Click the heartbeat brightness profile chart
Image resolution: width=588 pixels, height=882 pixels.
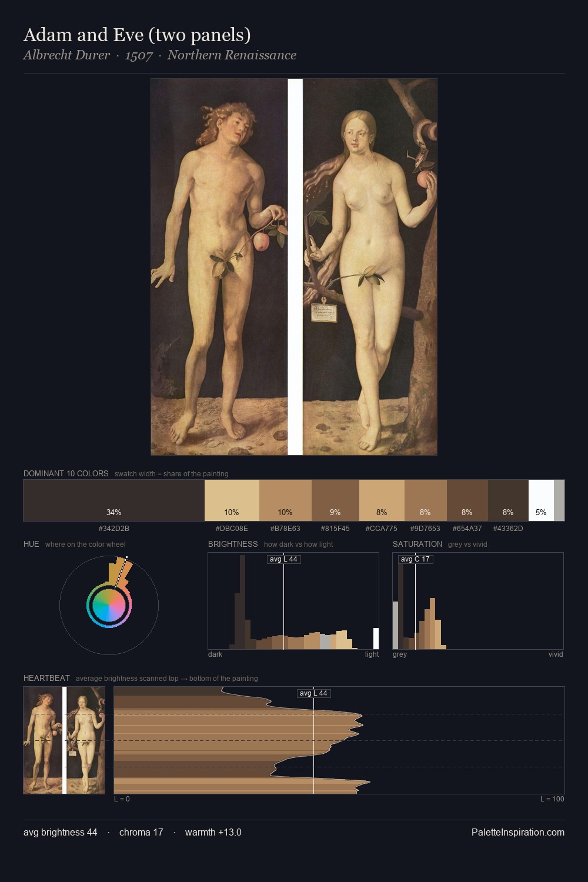[x=339, y=740]
